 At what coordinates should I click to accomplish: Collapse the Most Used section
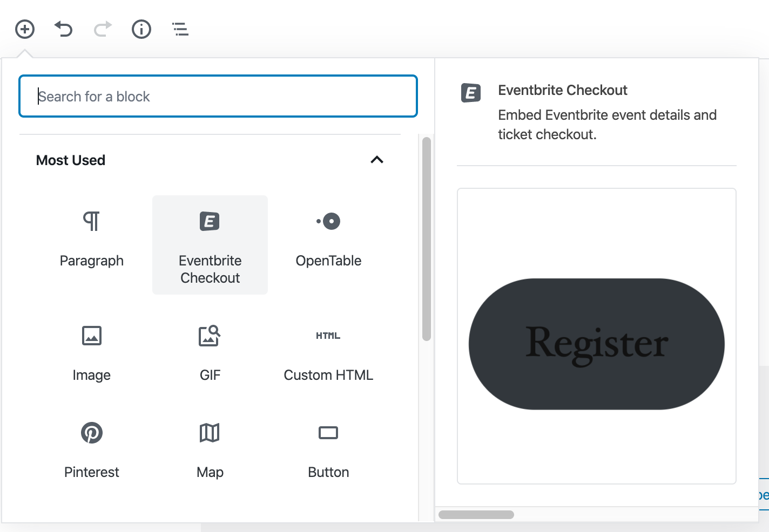(377, 160)
